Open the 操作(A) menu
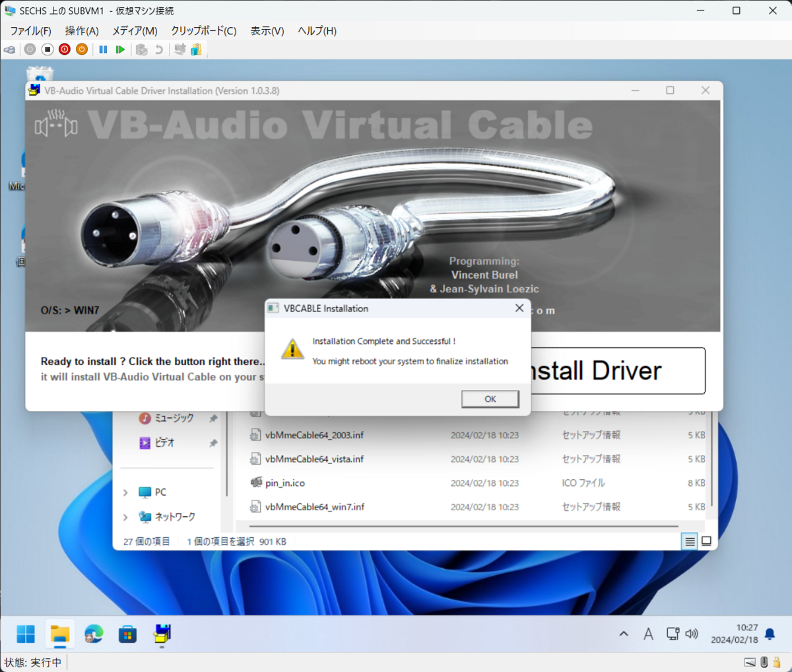Screen dimensions: 792x672 coord(82,31)
